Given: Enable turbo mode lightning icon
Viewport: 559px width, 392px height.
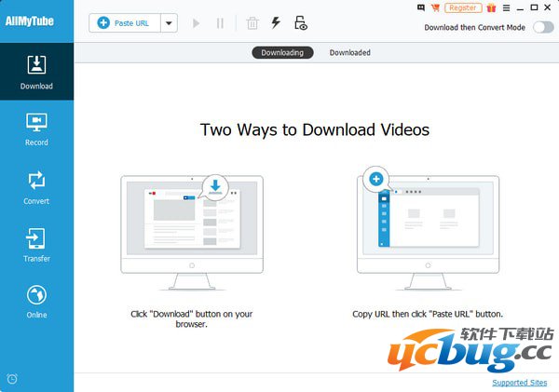Looking at the screenshot, I should (276, 23).
